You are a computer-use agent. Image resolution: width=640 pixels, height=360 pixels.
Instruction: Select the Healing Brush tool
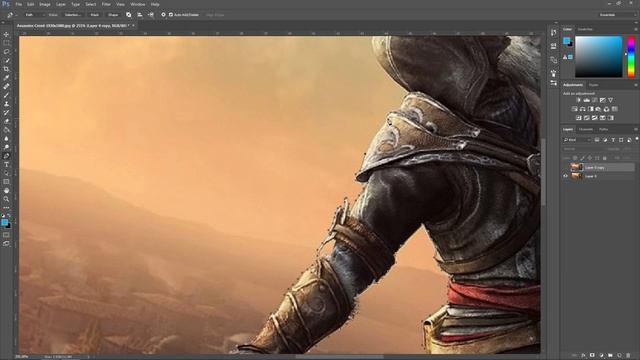(6, 87)
